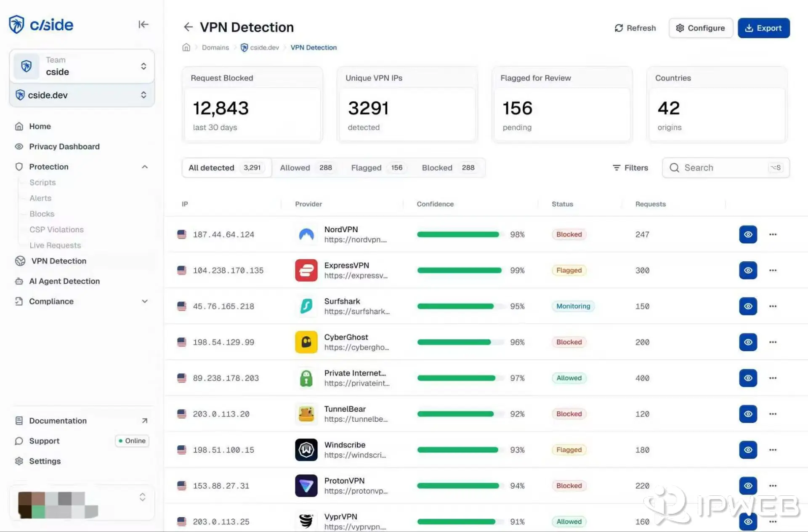This screenshot has height=532, width=808.
Task: Click the Windscribe provider logo
Action: click(x=306, y=450)
